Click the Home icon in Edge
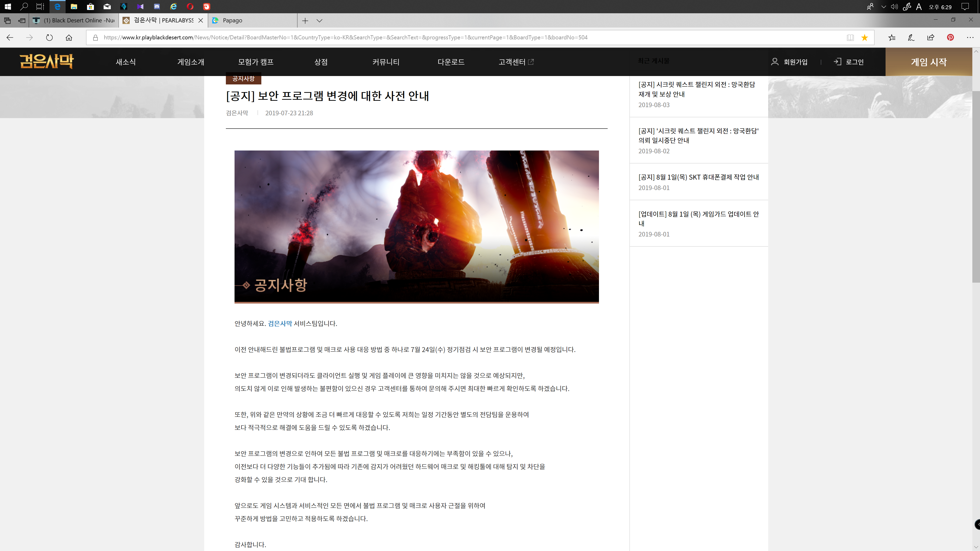Viewport: 980px width, 551px height. coord(68,37)
